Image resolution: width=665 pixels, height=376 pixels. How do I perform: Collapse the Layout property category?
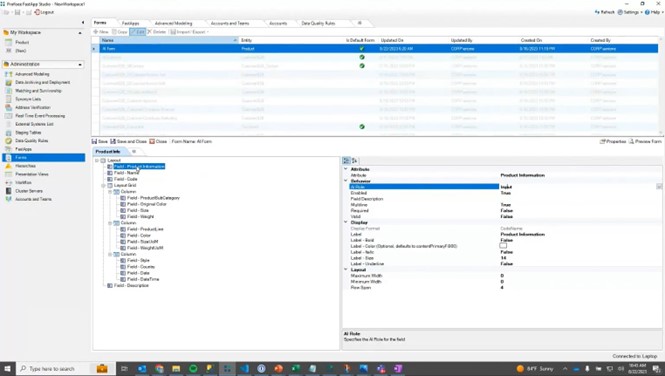click(x=346, y=270)
